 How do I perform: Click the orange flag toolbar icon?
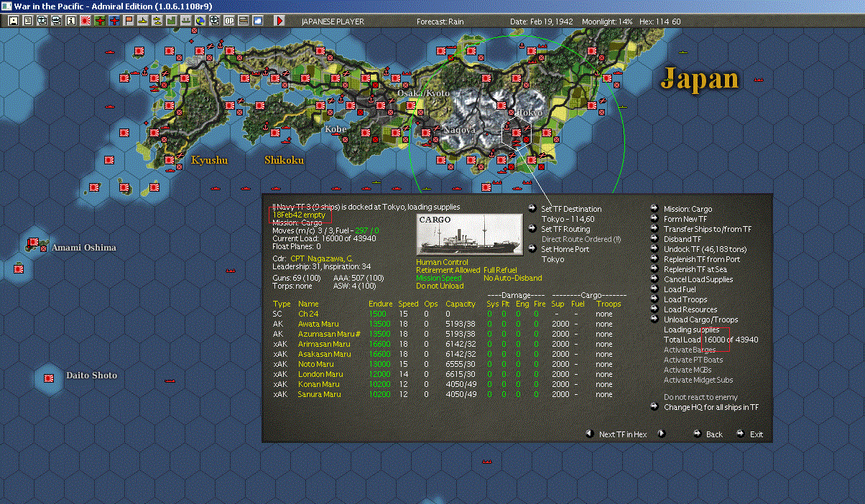[129, 21]
